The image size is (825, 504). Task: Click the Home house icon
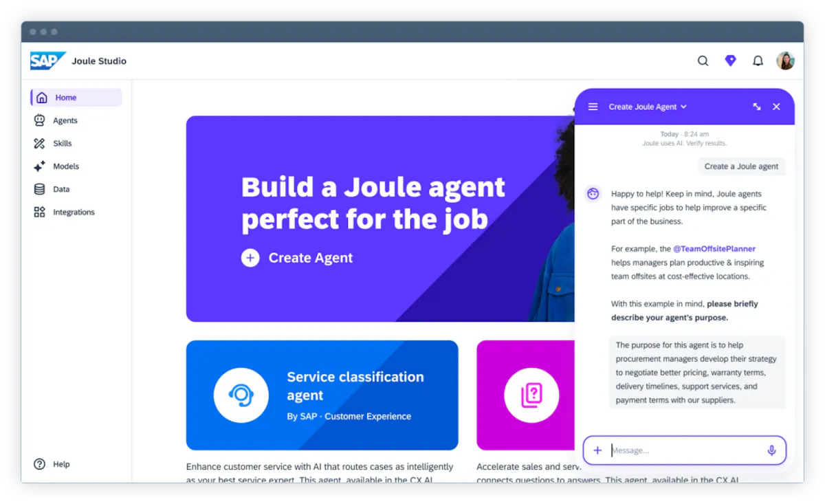42,98
